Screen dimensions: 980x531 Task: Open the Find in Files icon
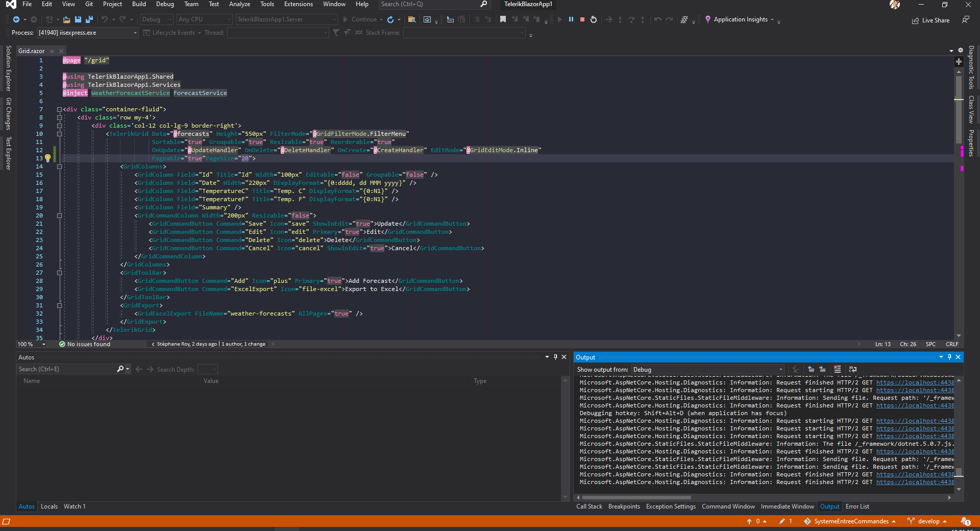(x=412, y=19)
